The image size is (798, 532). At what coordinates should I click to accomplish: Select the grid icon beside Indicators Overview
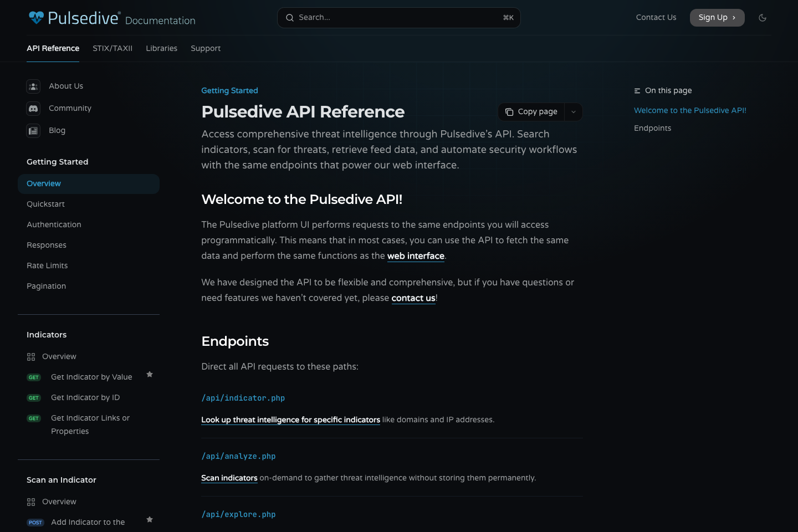point(31,356)
